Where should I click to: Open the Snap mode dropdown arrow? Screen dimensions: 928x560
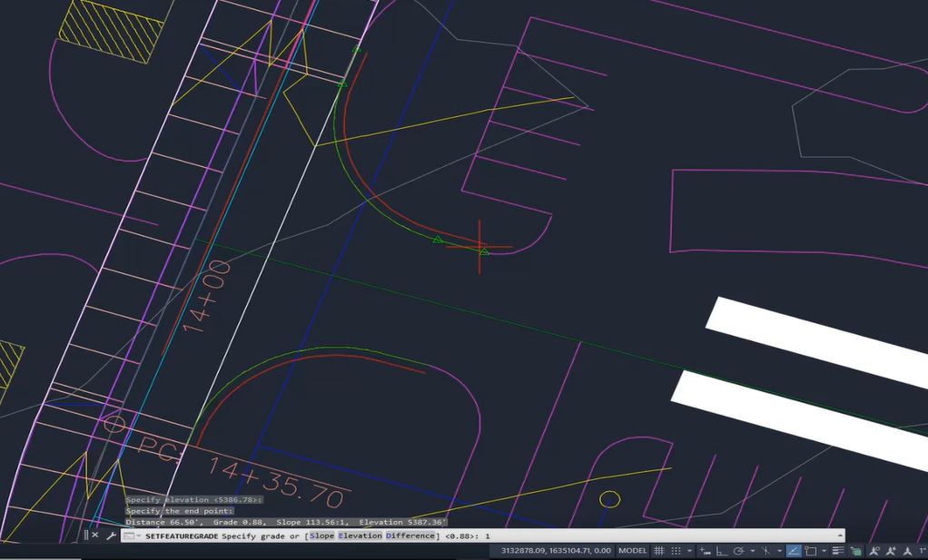(x=689, y=551)
